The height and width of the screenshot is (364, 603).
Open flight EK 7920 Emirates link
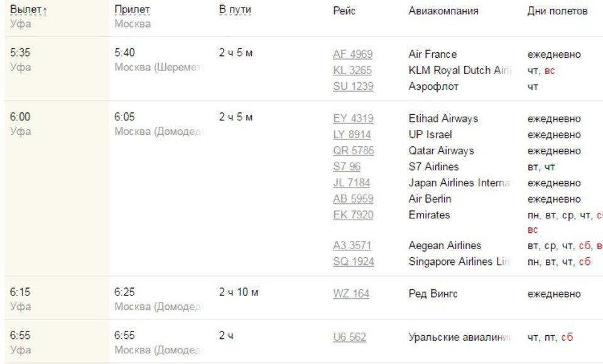[x=353, y=215]
